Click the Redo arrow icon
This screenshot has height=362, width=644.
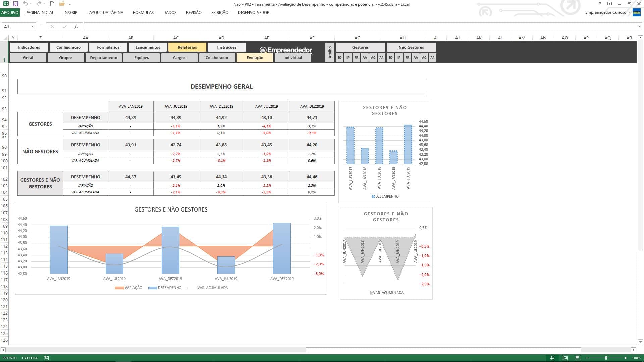click(39, 4)
